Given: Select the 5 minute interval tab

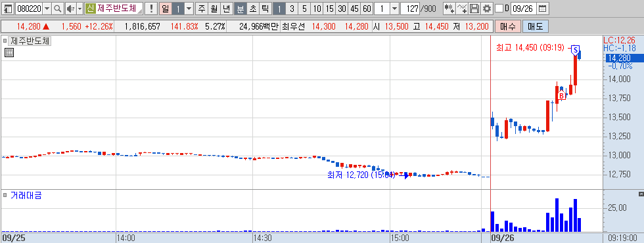Looking at the screenshot, I should (x=304, y=8).
